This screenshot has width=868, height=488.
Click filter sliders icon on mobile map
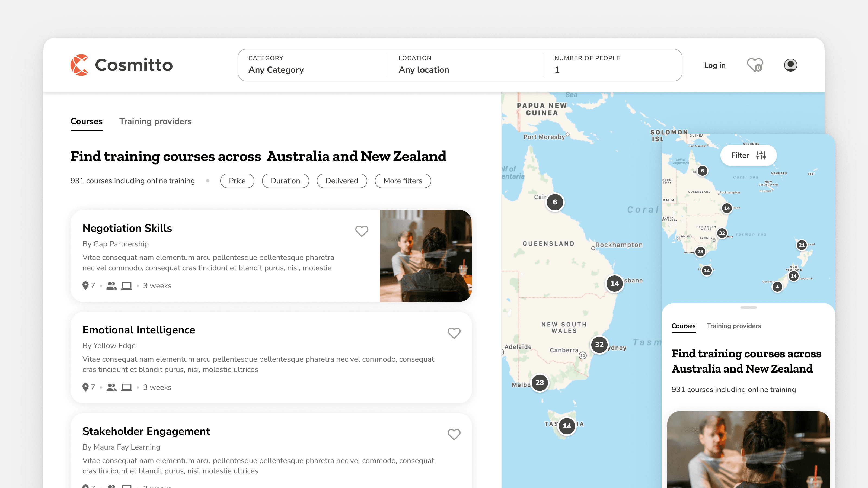pyautogui.click(x=761, y=155)
